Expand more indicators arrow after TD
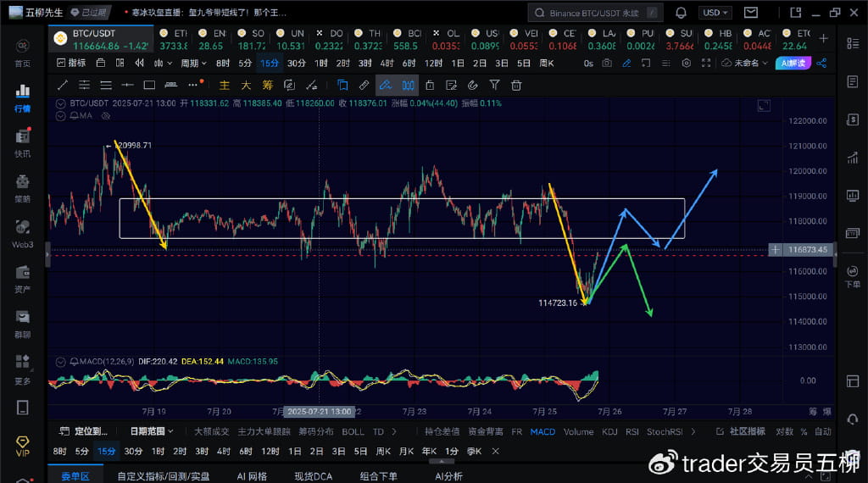 click(394, 431)
